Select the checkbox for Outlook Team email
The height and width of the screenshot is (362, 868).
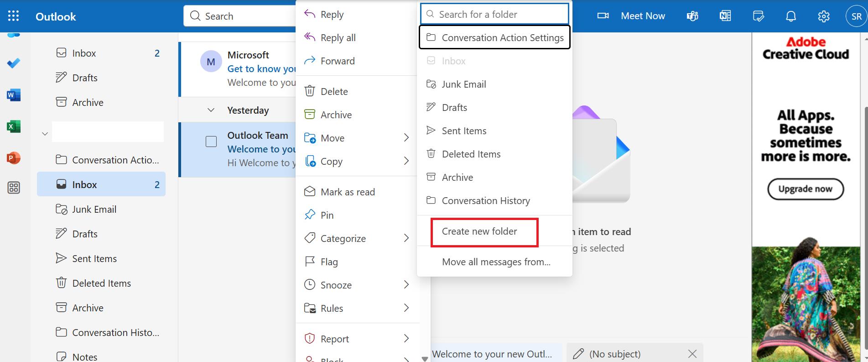pyautogui.click(x=211, y=142)
